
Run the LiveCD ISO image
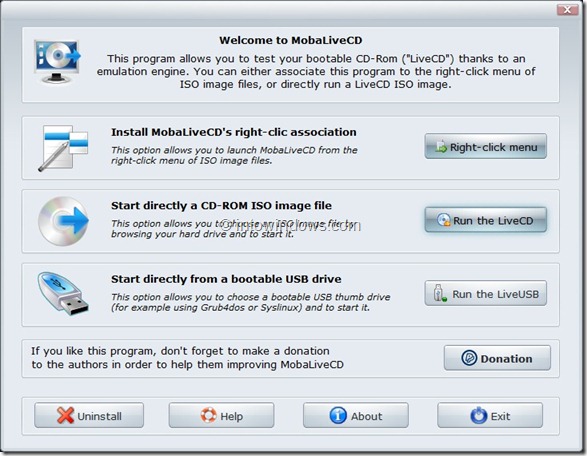click(x=486, y=220)
